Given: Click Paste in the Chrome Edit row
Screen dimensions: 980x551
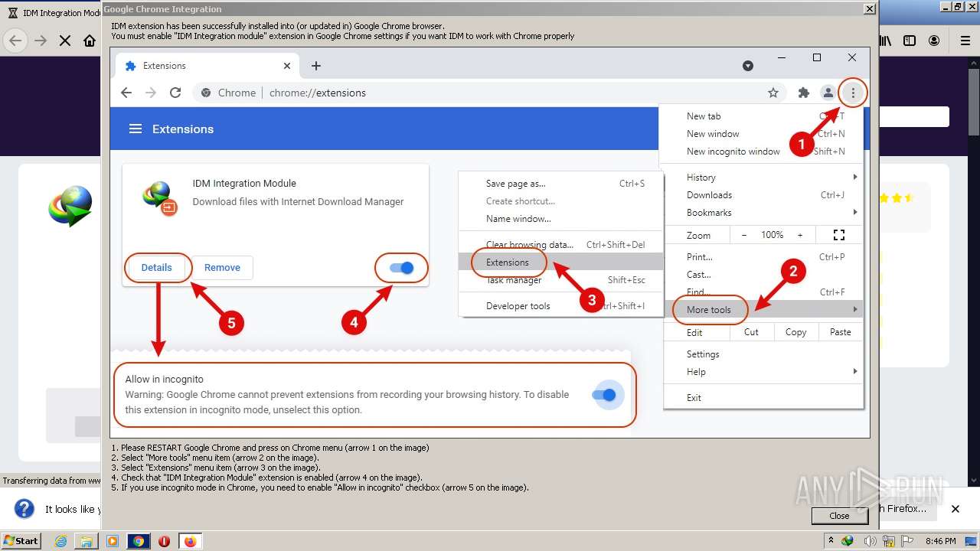Looking at the screenshot, I should click(x=840, y=332).
